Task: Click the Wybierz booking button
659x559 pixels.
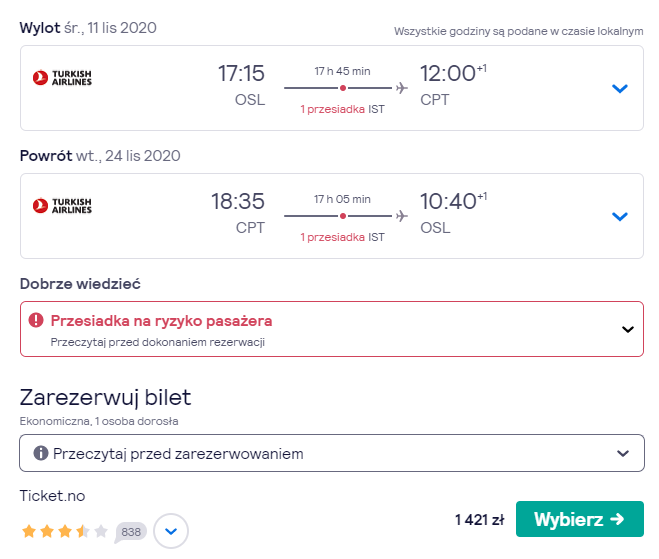Action: point(580,519)
